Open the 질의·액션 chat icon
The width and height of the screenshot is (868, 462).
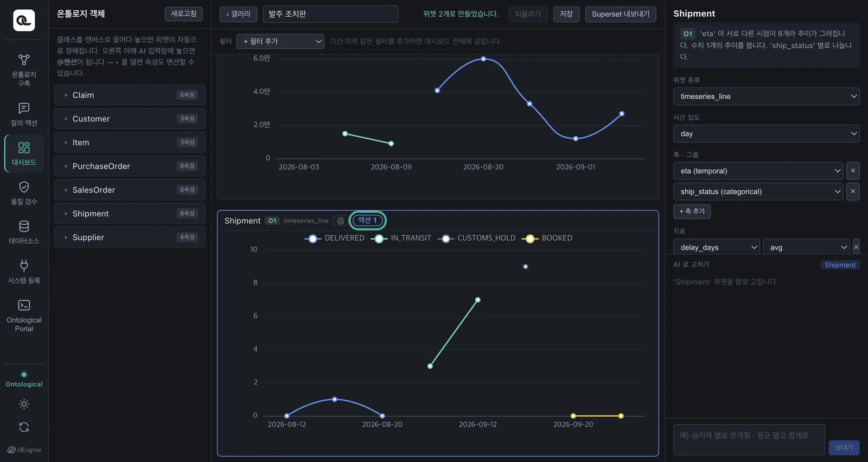(24, 108)
